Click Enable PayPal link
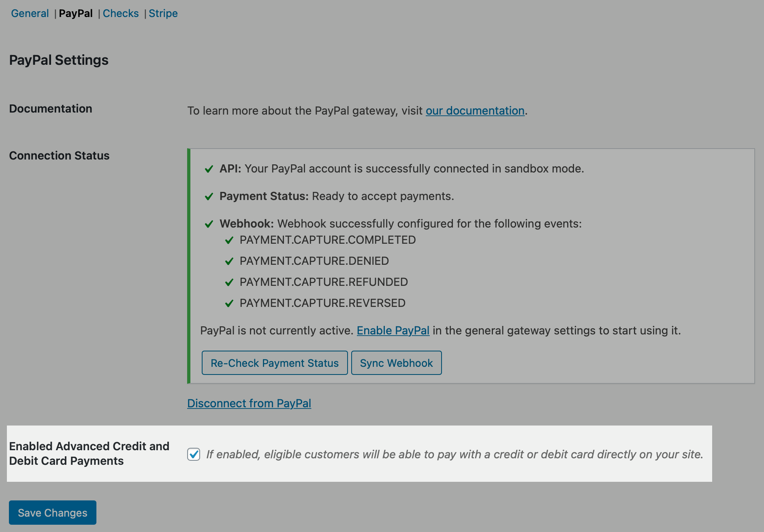Screen dimensions: 764x532 tap(393, 331)
